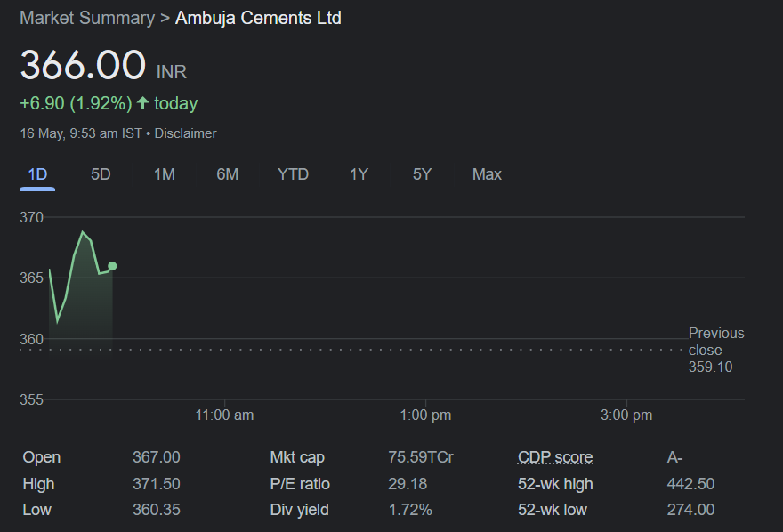Click the 365 y-axis label
This screenshot has width=783, height=532.
coord(31,278)
